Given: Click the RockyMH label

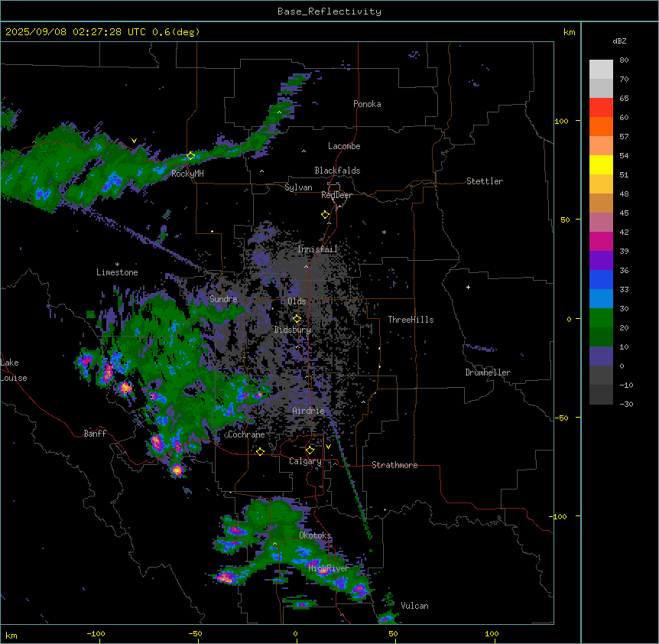Looking at the screenshot, I should pyautogui.click(x=187, y=174).
